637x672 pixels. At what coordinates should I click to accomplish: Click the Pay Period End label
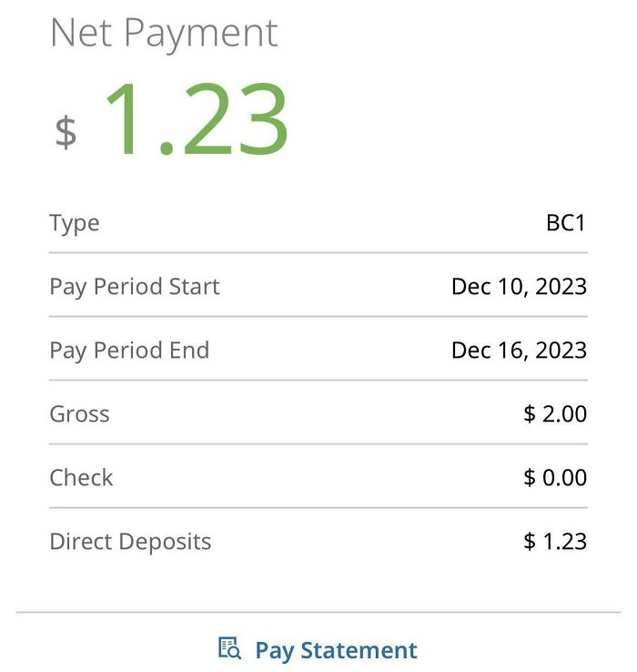pos(129,351)
